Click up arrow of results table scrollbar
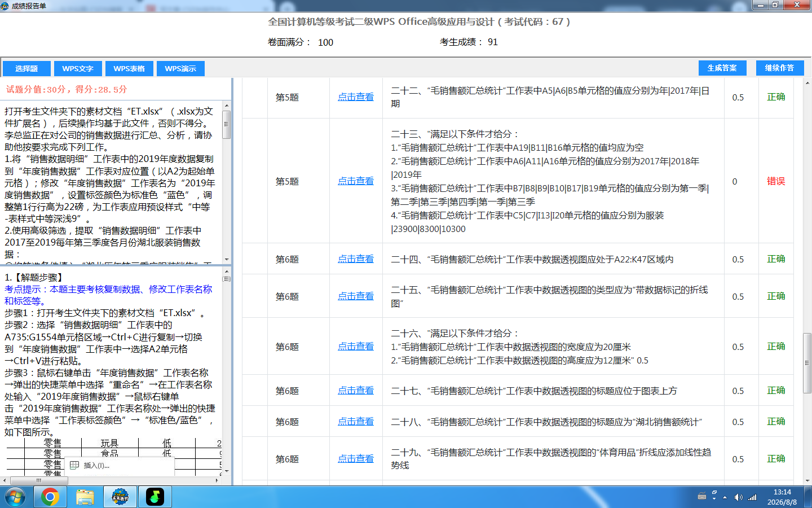 tap(807, 82)
